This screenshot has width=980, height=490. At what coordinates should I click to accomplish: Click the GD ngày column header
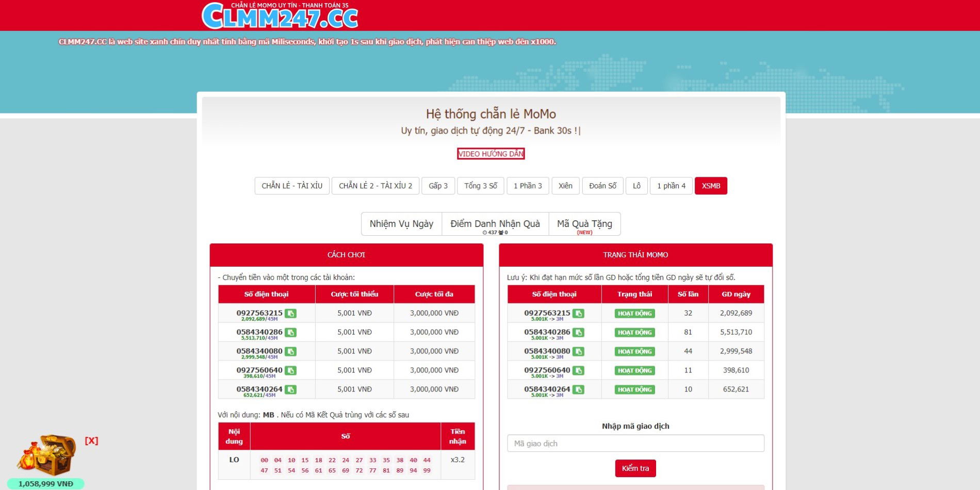736,294
